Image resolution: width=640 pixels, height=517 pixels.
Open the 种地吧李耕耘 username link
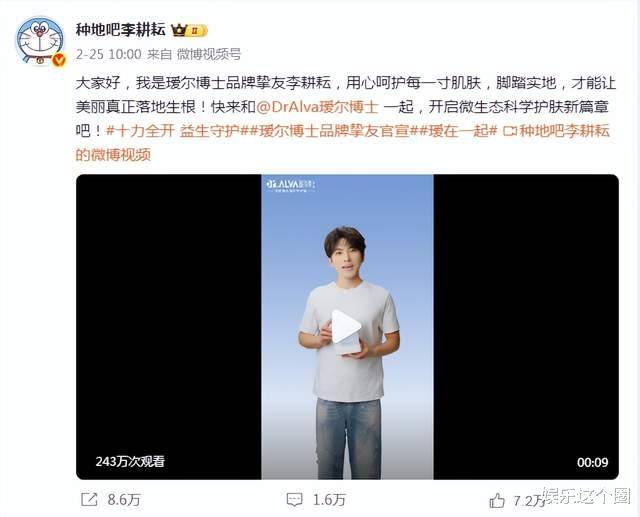pyautogui.click(x=121, y=30)
